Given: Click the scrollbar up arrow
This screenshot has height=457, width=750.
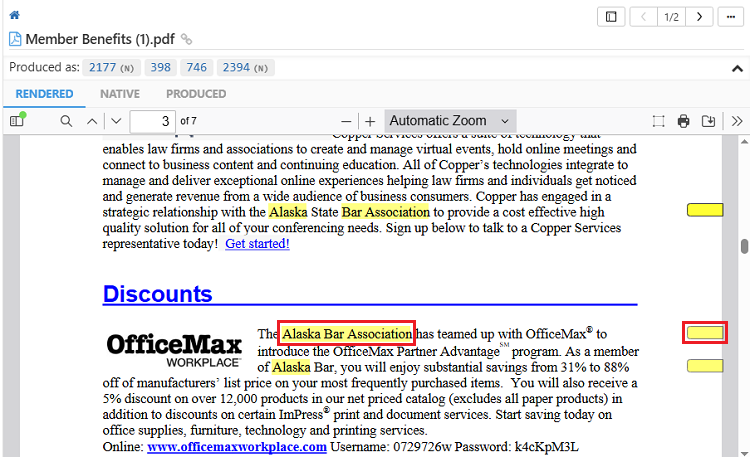Looking at the screenshot, I should click(x=744, y=142).
